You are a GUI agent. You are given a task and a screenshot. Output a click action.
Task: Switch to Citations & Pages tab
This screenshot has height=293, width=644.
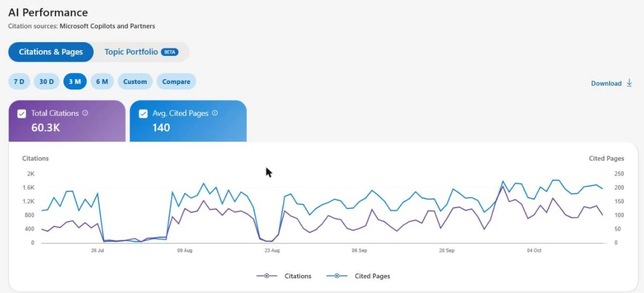[51, 52]
